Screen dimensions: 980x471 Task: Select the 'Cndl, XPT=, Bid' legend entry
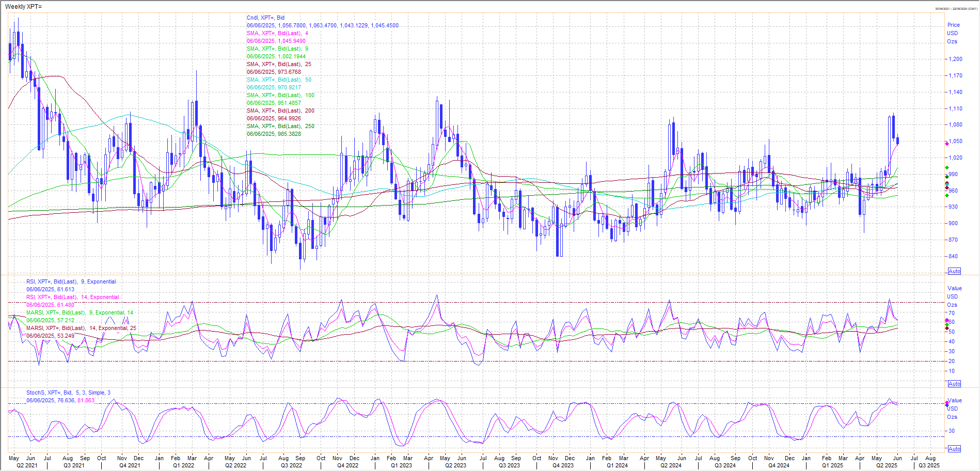(265, 18)
